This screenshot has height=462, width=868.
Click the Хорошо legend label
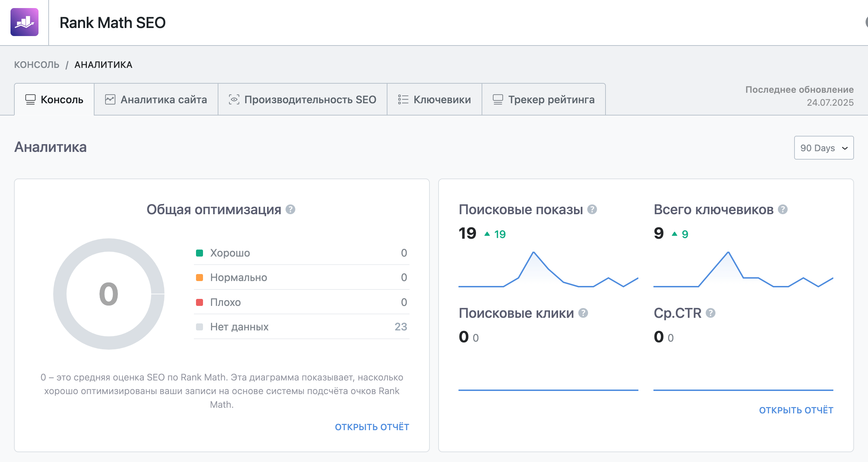click(230, 253)
